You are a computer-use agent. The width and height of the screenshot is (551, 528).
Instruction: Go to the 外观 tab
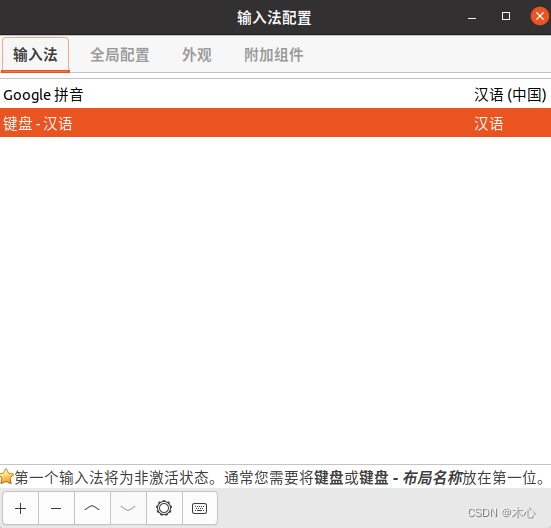point(197,55)
